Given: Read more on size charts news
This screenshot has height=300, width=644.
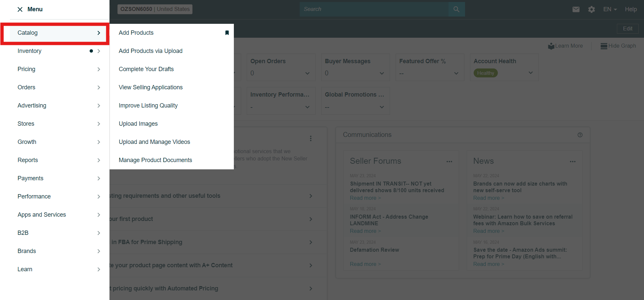Looking at the screenshot, I should [489, 198].
